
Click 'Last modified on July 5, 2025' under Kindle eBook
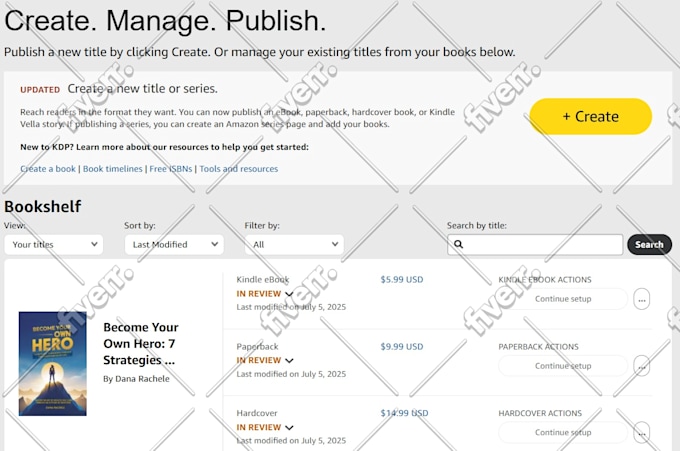point(291,307)
